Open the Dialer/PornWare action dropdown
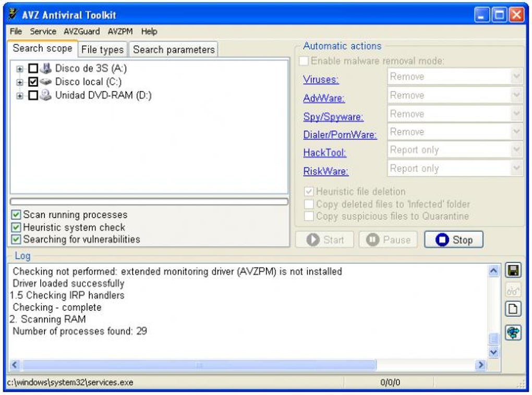The width and height of the screenshot is (532, 395). click(x=516, y=131)
